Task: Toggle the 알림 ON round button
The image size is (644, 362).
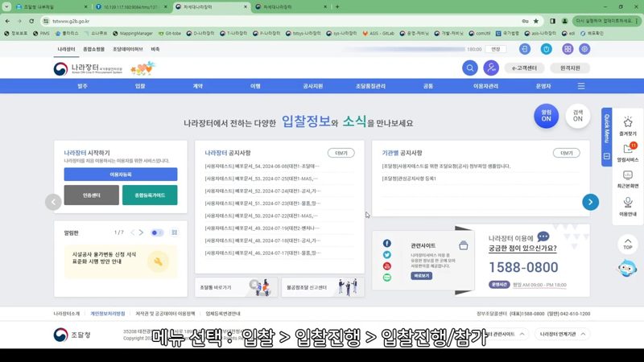Action: coord(547,116)
